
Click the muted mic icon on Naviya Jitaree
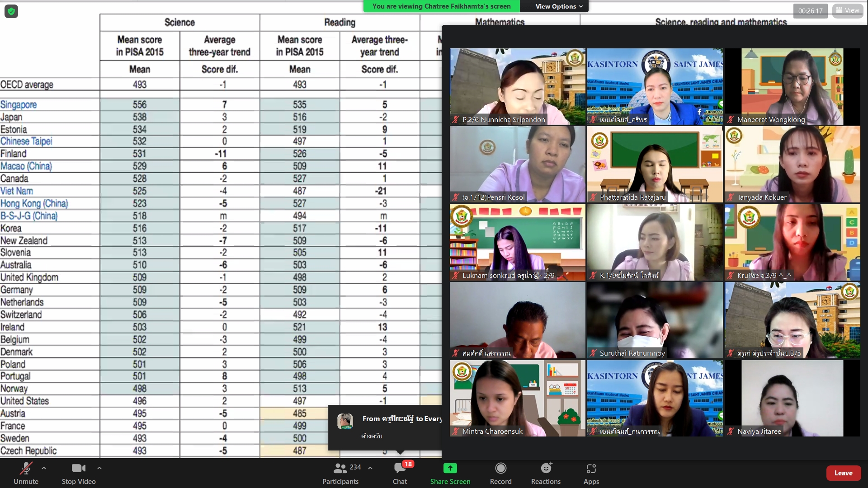point(731,432)
